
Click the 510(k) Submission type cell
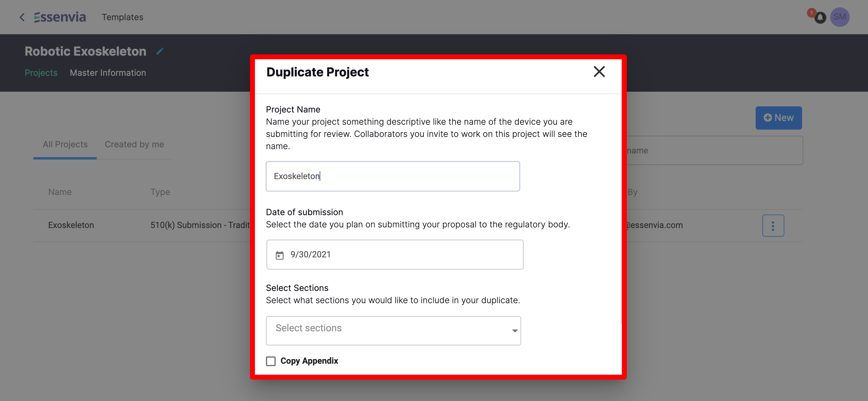200,225
